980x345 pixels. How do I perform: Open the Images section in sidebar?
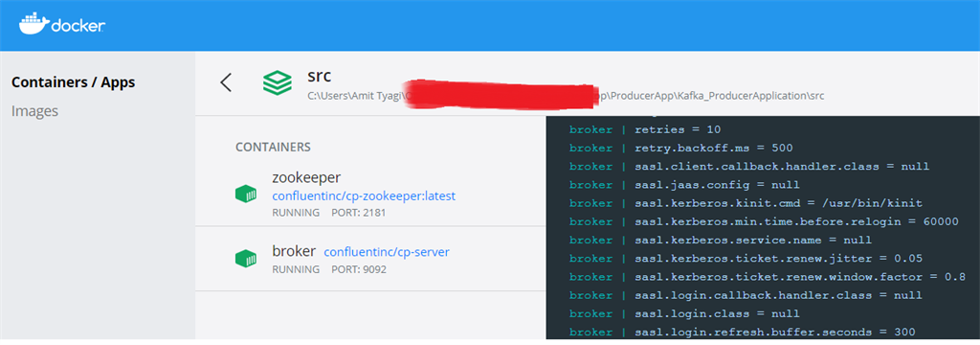(35, 111)
